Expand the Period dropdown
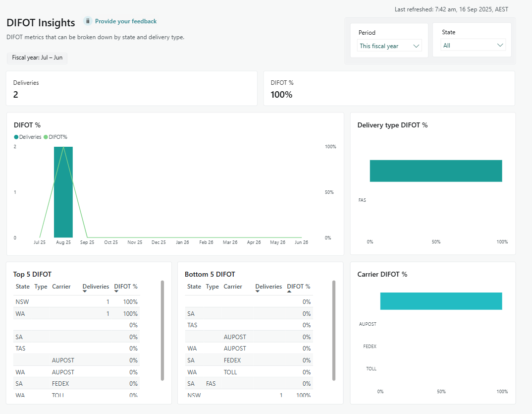The image size is (532, 414). coord(389,46)
